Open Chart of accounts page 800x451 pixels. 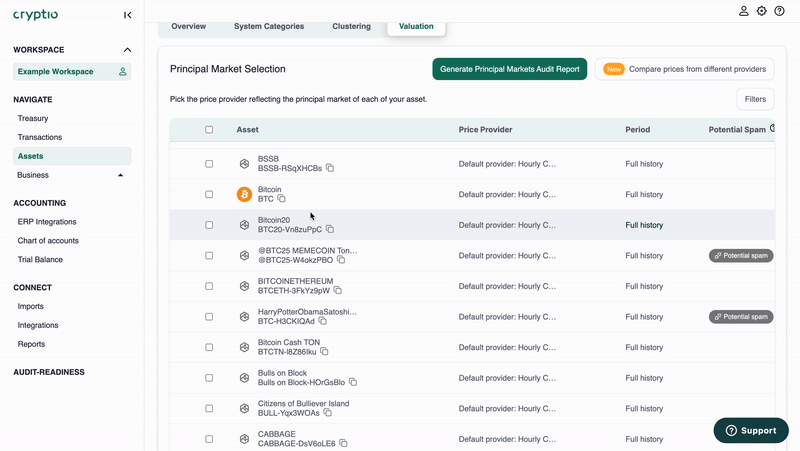point(48,241)
